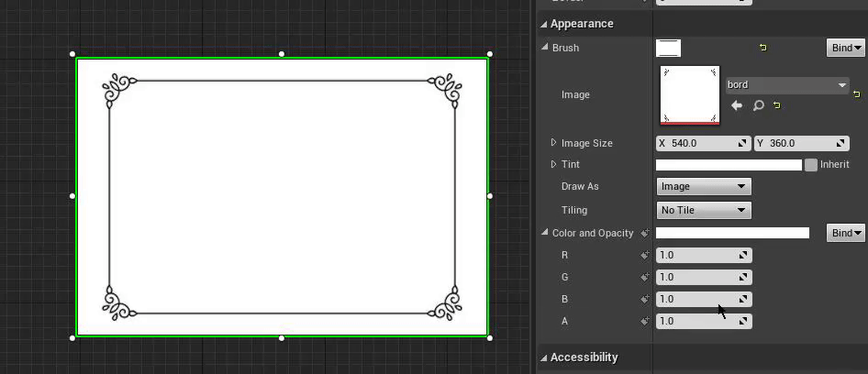The height and width of the screenshot is (374, 868).
Task: Collapse the Accessibility section
Action: [543, 357]
